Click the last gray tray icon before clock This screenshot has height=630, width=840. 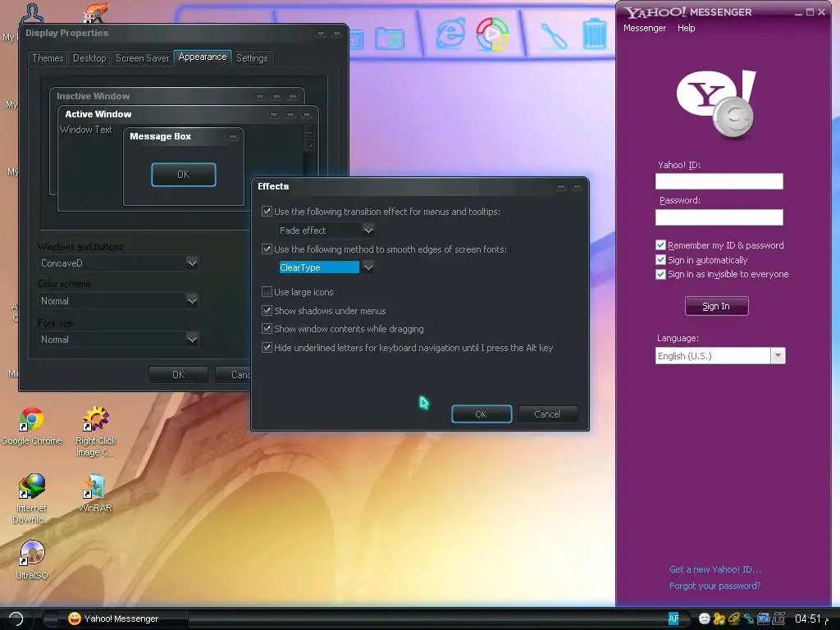[778, 619]
